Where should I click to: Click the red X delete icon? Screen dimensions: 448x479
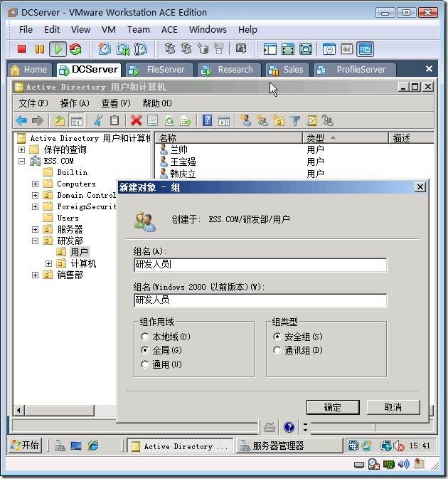point(136,121)
